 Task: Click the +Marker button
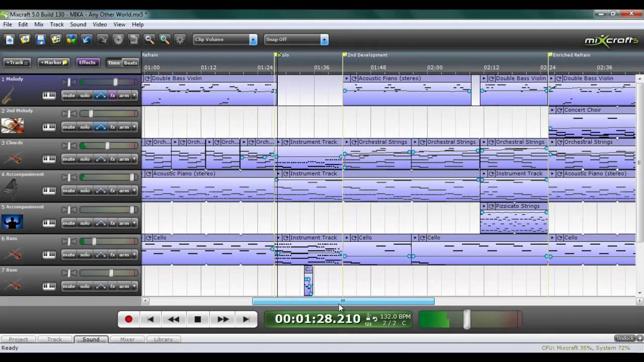[53, 62]
